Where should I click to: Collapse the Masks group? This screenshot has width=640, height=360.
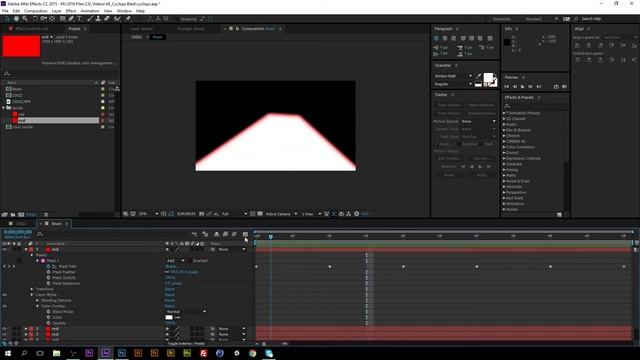coord(32,255)
